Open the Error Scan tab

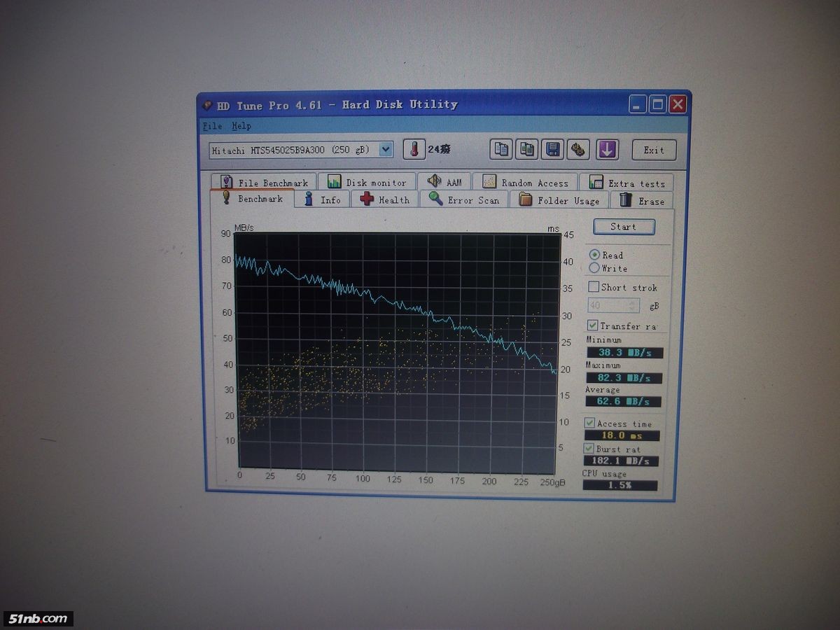(465, 200)
